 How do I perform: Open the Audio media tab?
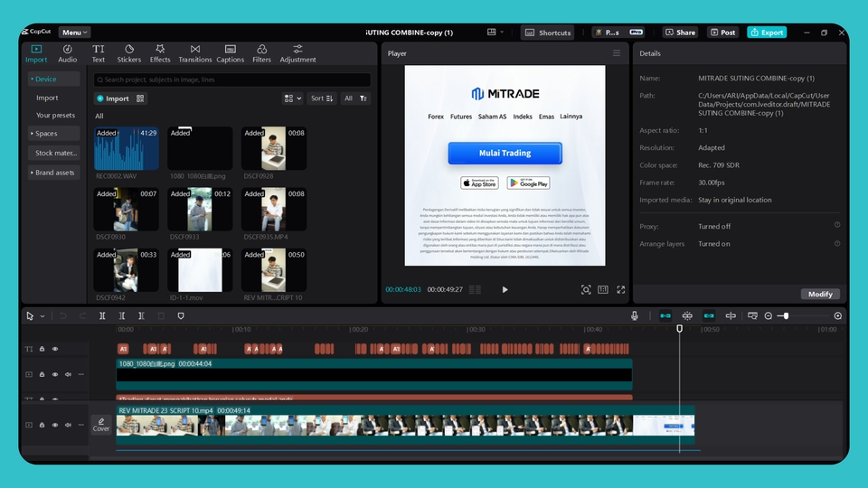coord(68,53)
